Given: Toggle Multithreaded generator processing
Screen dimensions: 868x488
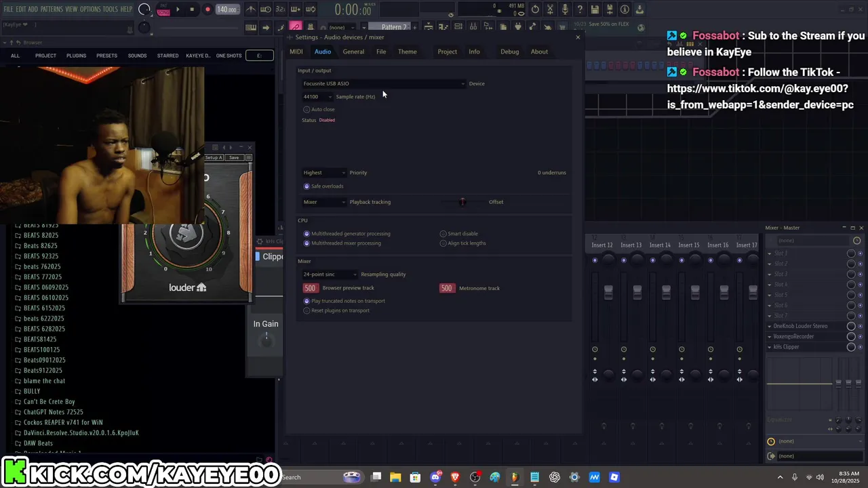Looking at the screenshot, I should tap(347, 234).
